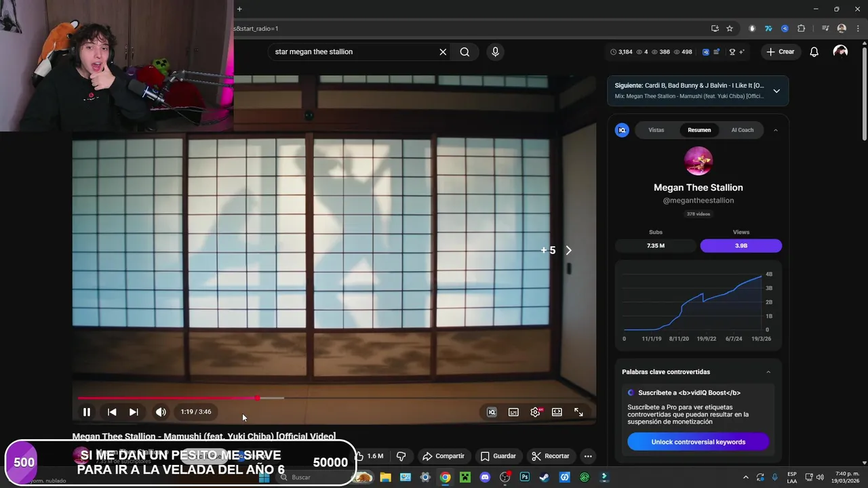The width and height of the screenshot is (868, 488).
Task: Toggle subtitles on the video
Action: tap(513, 412)
